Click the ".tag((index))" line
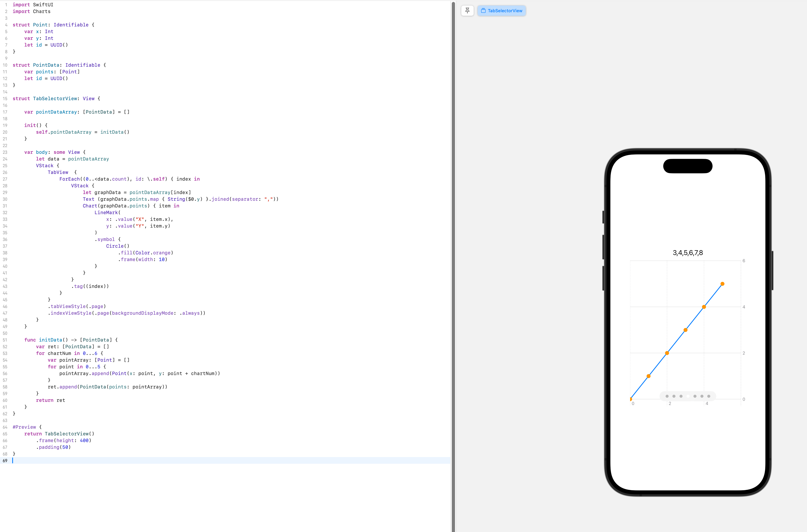The height and width of the screenshot is (532, 807). pyautogui.click(x=90, y=286)
